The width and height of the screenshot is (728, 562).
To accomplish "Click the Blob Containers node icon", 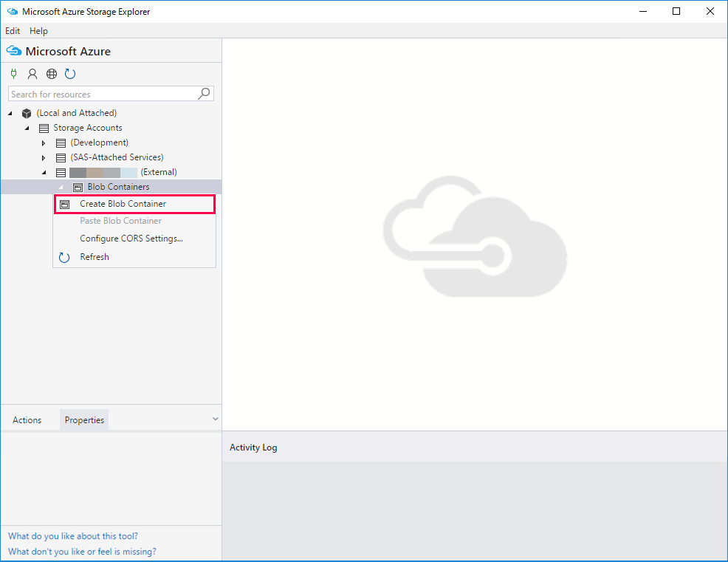I will pos(78,187).
